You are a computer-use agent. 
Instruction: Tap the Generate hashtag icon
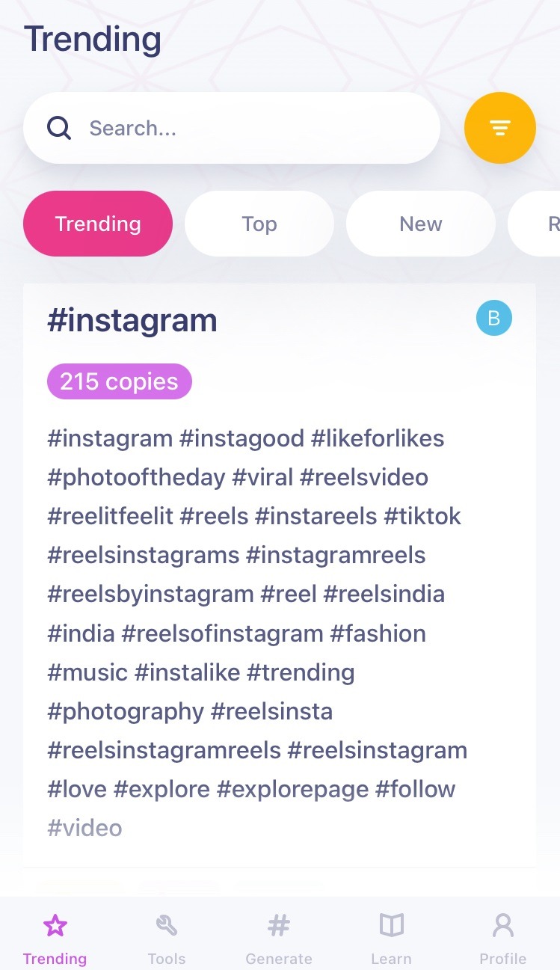click(279, 925)
